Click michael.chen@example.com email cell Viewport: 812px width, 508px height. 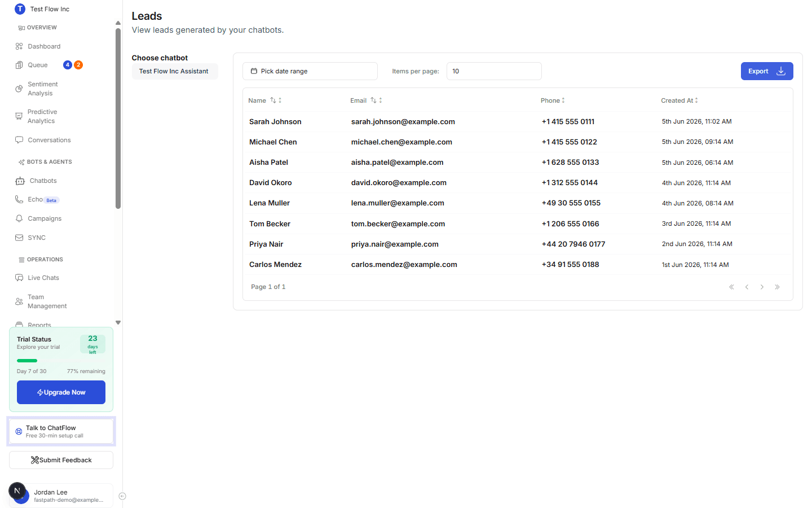click(x=401, y=142)
